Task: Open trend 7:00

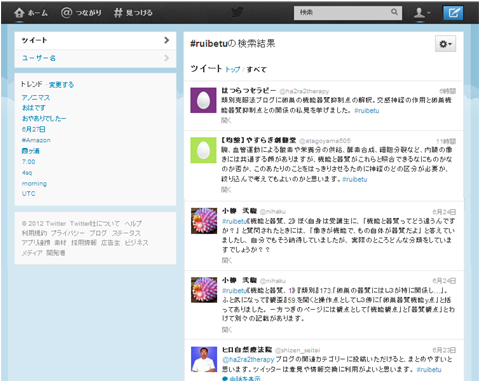Action: [29, 162]
